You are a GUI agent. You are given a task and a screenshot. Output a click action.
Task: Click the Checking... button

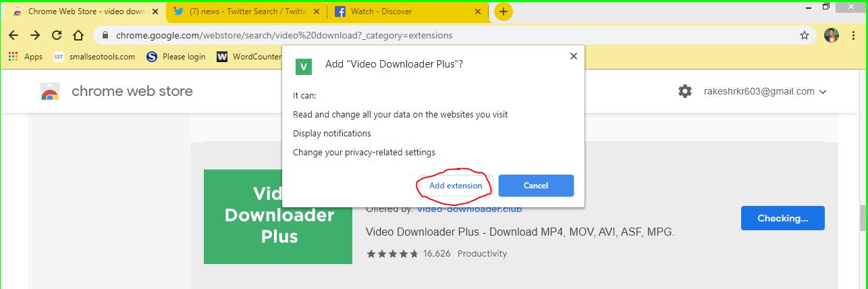[783, 218]
